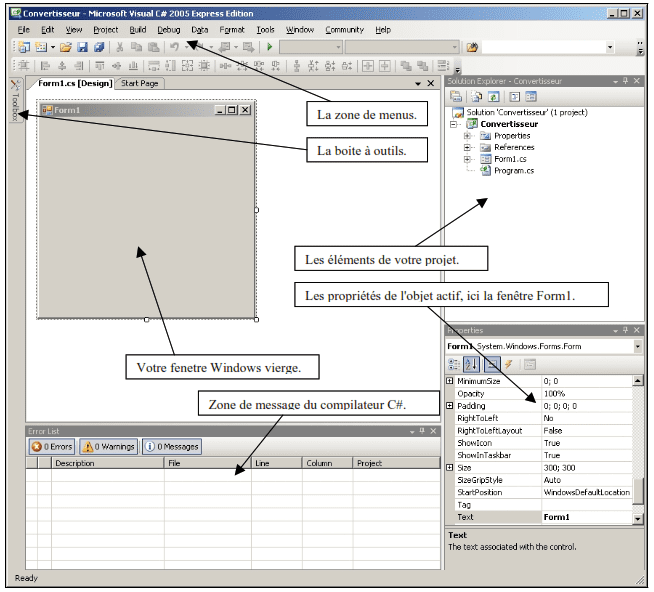Click the Copy toolbar icon
This screenshot has height=592, width=654.
(x=136, y=47)
